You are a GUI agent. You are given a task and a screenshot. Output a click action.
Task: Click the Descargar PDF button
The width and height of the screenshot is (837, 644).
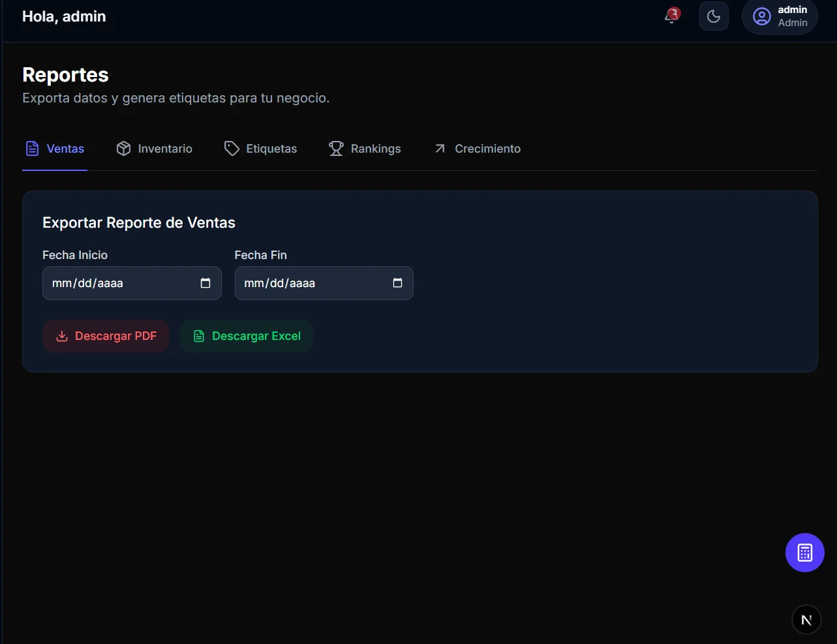106,336
